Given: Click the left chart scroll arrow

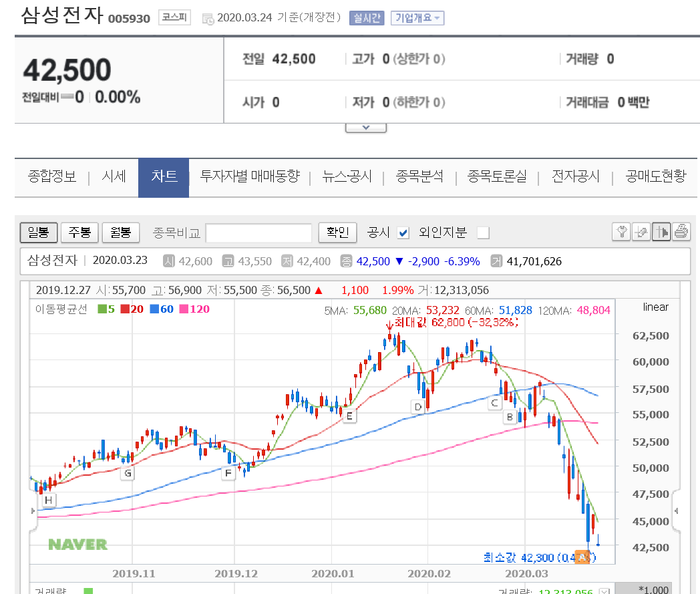Looking at the screenshot, I should (33, 510).
